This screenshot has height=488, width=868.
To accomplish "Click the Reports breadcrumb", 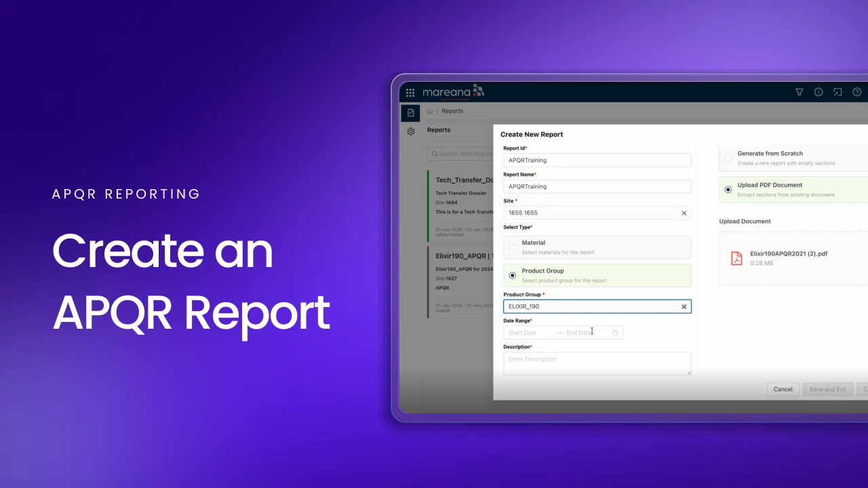I will (452, 111).
